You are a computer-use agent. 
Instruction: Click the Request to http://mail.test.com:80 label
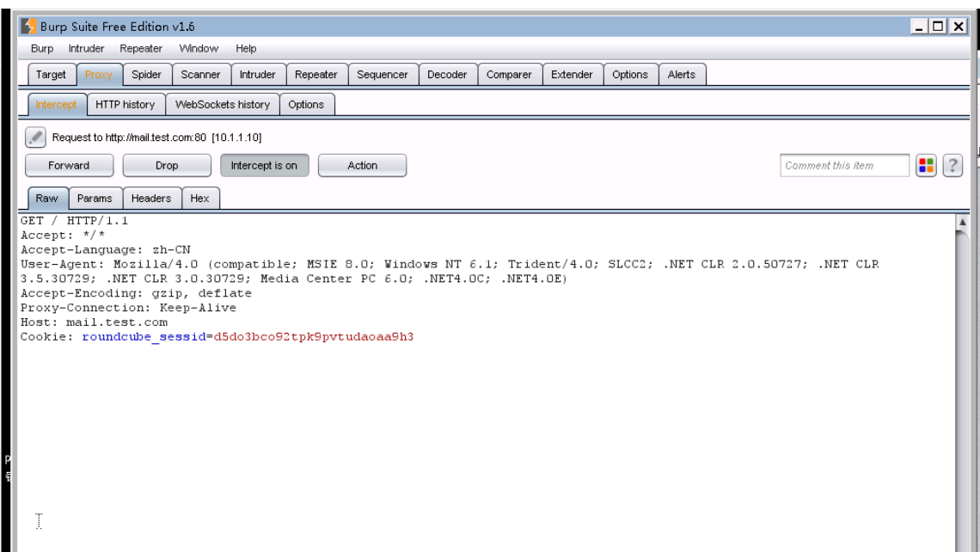[x=156, y=138]
